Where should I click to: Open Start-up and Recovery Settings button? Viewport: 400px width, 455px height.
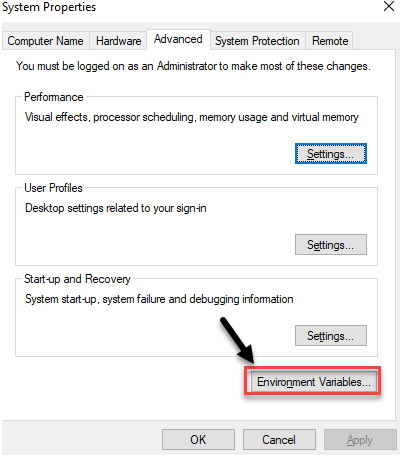click(x=331, y=336)
